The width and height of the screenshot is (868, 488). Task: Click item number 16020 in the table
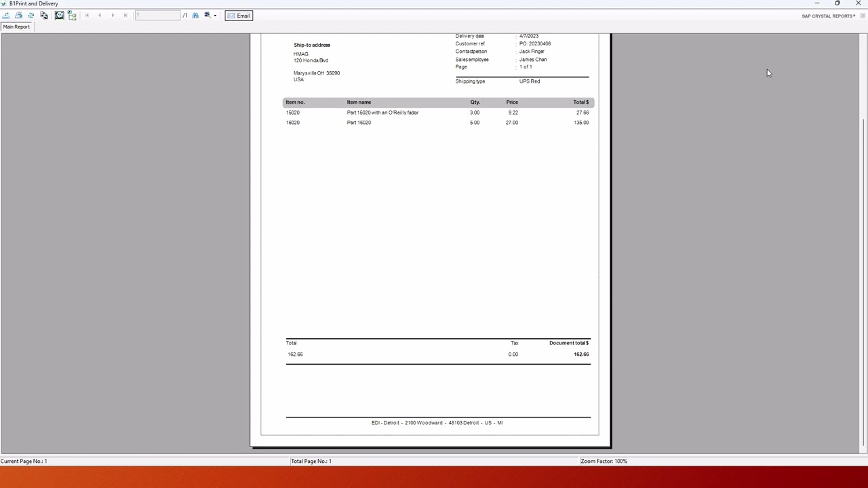292,123
